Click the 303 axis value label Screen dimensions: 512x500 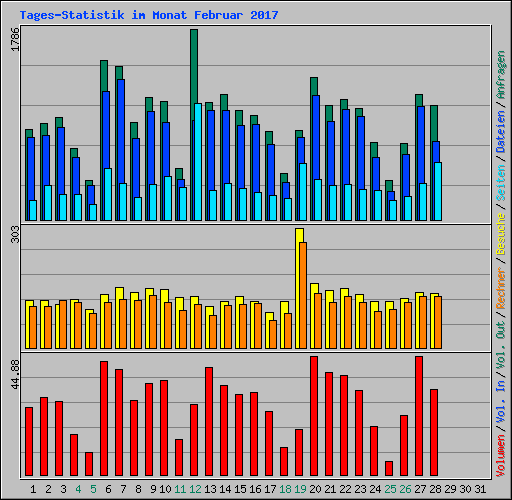15,234
